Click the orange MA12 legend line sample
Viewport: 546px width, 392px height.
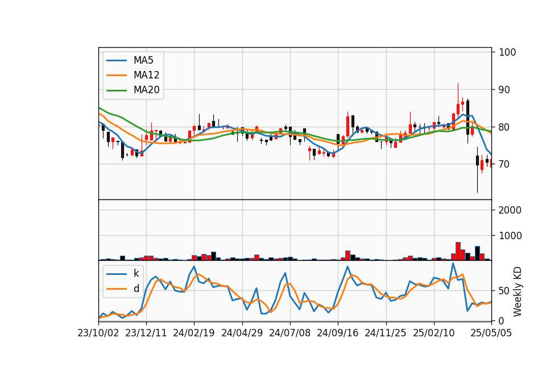coord(117,75)
